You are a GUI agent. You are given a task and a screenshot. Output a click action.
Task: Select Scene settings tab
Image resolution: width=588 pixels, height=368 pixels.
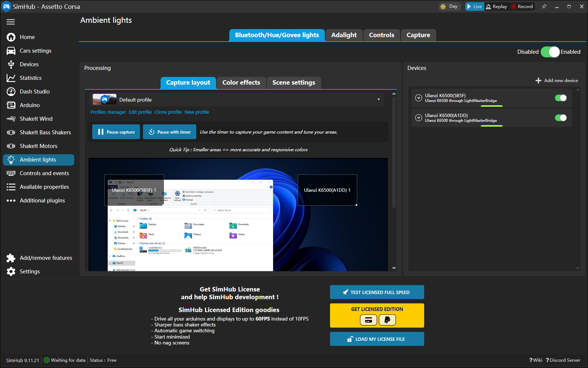click(x=294, y=83)
